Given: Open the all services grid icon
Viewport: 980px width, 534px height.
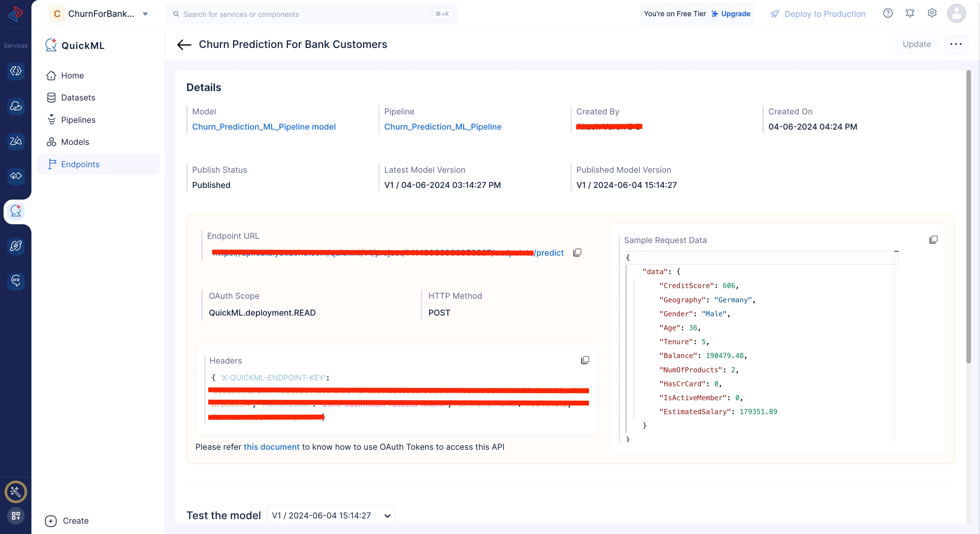Looking at the screenshot, I should [16, 516].
